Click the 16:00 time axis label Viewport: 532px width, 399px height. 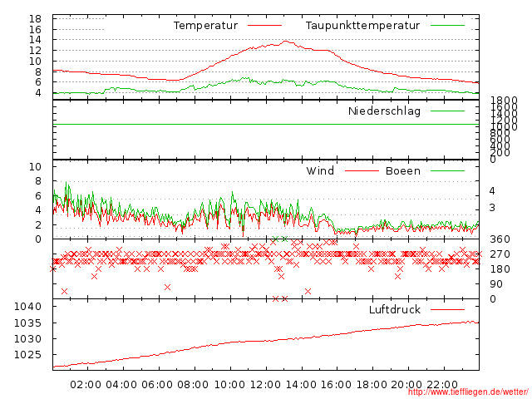tap(336, 385)
